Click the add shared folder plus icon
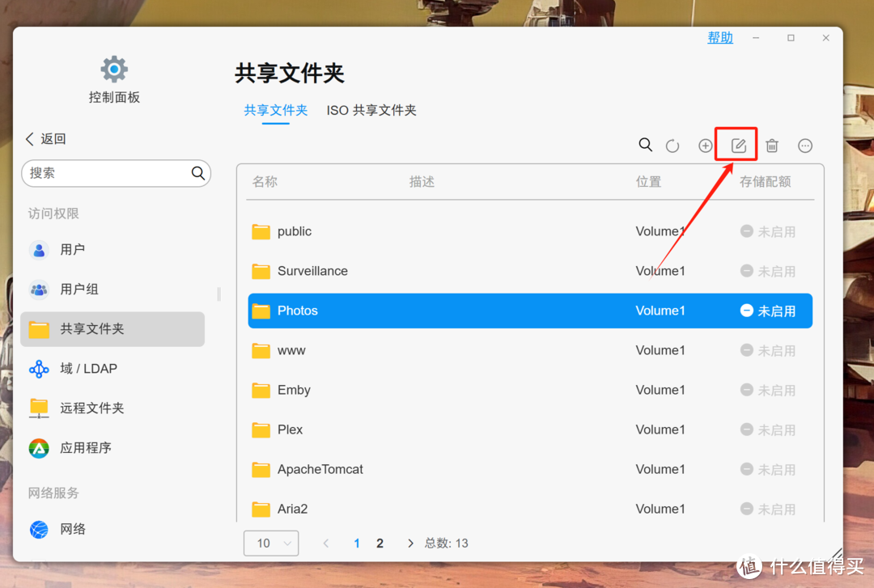The height and width of the screenshot is (588, 874). pos(705,146)
